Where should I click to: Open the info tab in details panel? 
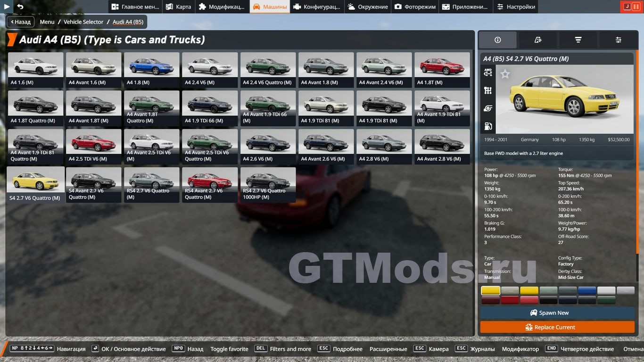tap(497, 40)
